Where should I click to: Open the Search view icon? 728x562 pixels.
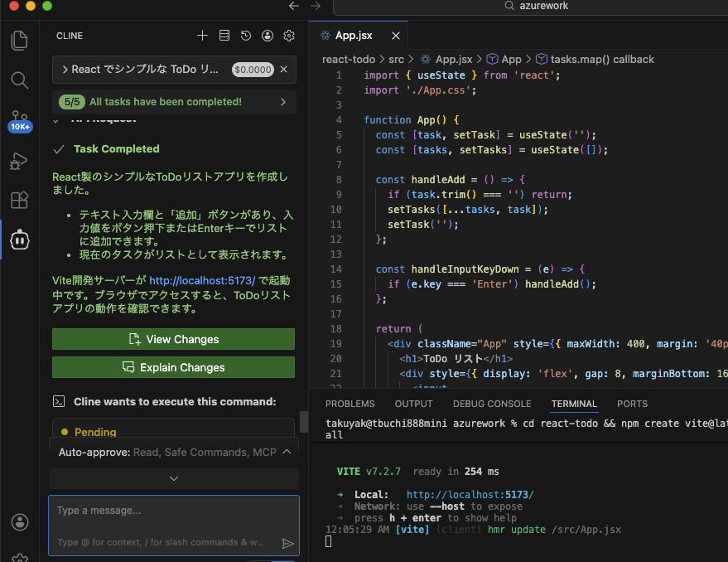19,80
